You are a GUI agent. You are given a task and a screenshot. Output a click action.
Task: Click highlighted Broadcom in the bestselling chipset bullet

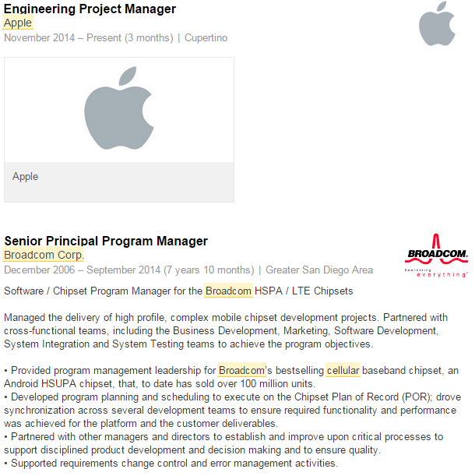click(242, 369)
